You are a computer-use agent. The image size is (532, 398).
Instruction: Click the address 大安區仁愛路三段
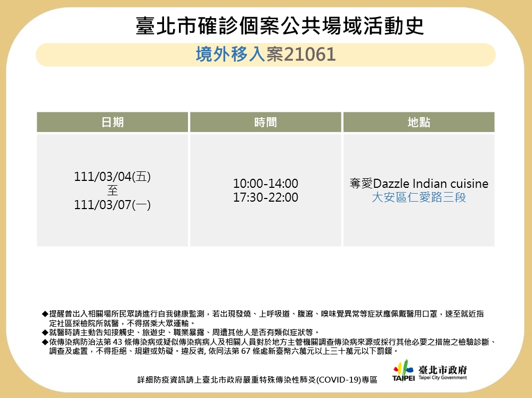(419, 197)
